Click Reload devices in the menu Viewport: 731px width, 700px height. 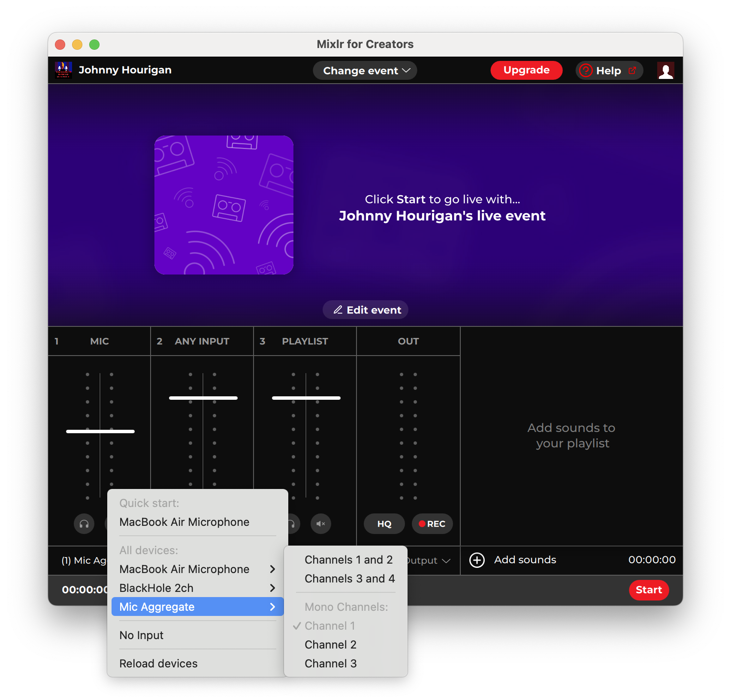point(197,664)
